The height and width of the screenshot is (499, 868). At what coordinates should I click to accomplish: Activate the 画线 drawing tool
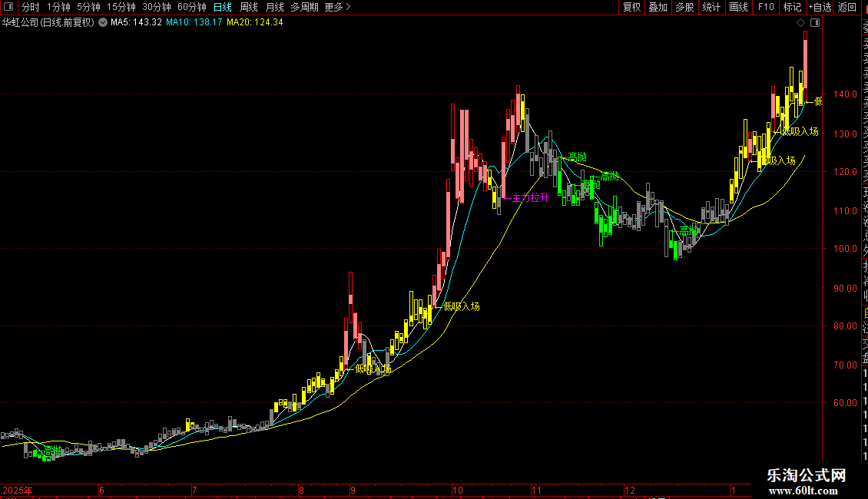click(738, 7)
